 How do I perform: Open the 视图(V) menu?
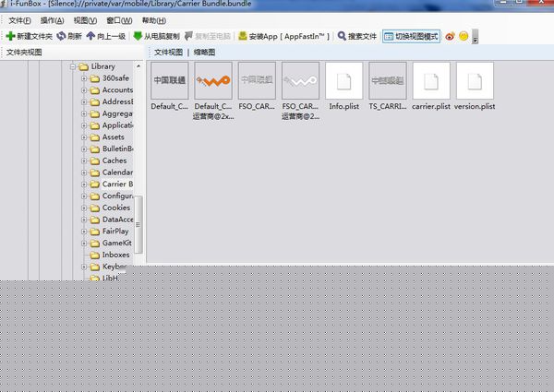tap(85, 20)
